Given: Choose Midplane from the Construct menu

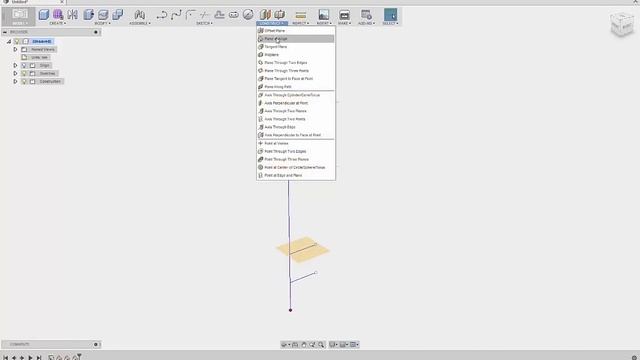Looking at the screenshot, I should coord(296,55).
